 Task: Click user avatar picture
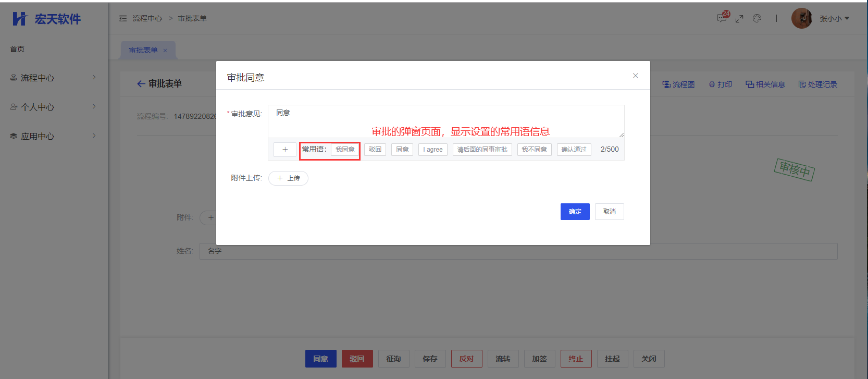point(801,18)
